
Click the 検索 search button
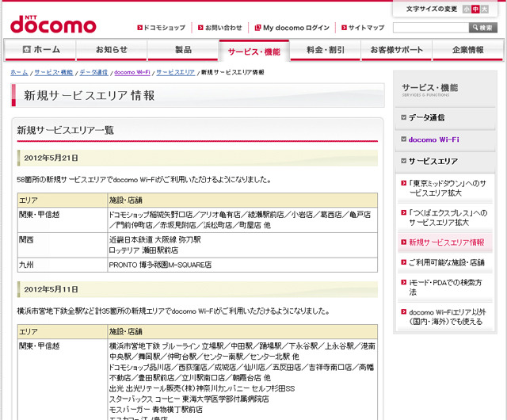point(483,28)
